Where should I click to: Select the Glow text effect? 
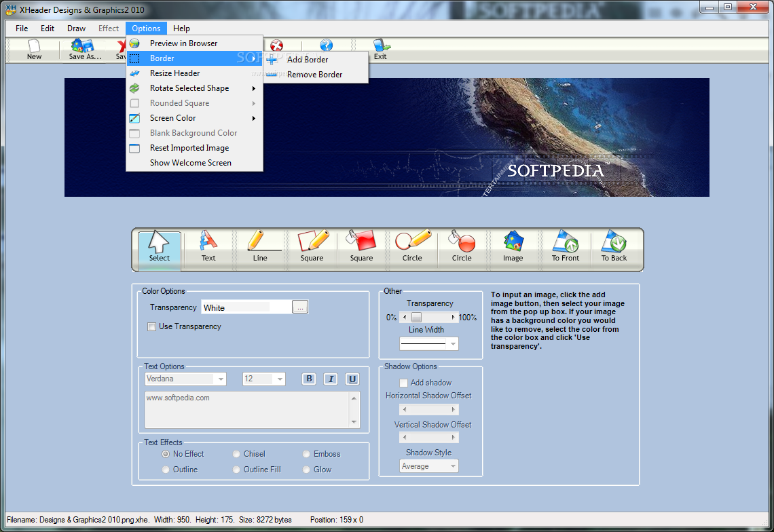[306, 470]
